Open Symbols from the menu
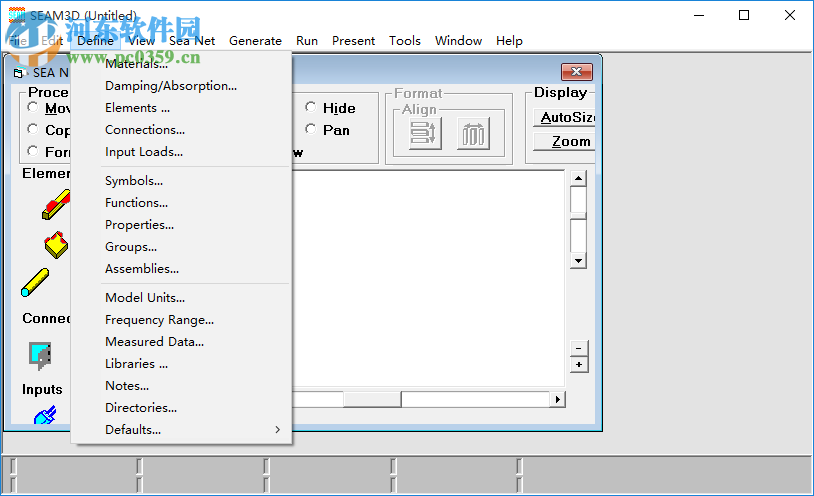Viewport: 814px width, 496px height. [181, 181]
